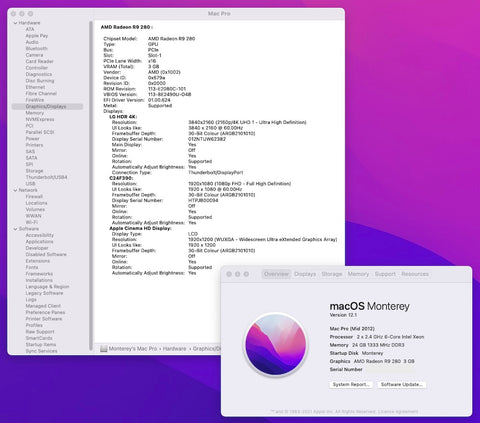Open the Memory tab
Image resolution: width=480 pixels, height=423 pixels.
358,274
